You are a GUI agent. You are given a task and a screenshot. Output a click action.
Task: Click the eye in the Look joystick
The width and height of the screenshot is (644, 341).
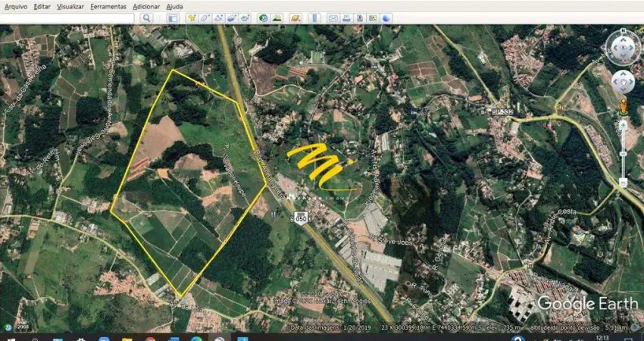tap(624, 48)
